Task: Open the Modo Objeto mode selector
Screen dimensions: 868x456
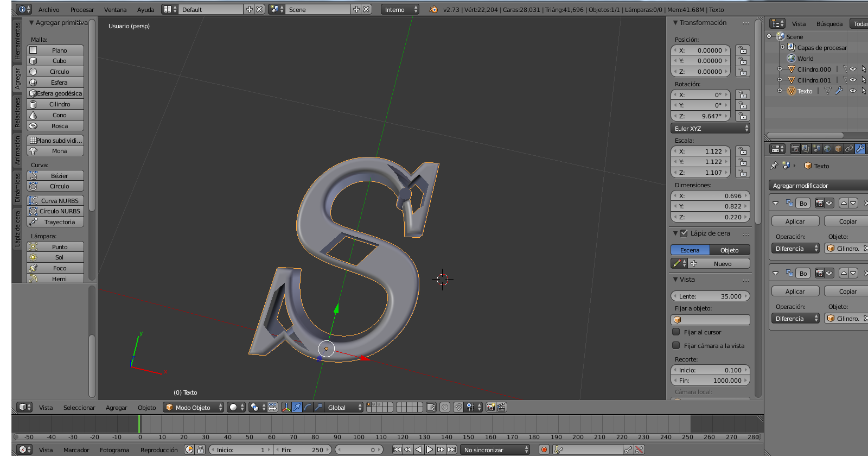Action: pos(194,407)
